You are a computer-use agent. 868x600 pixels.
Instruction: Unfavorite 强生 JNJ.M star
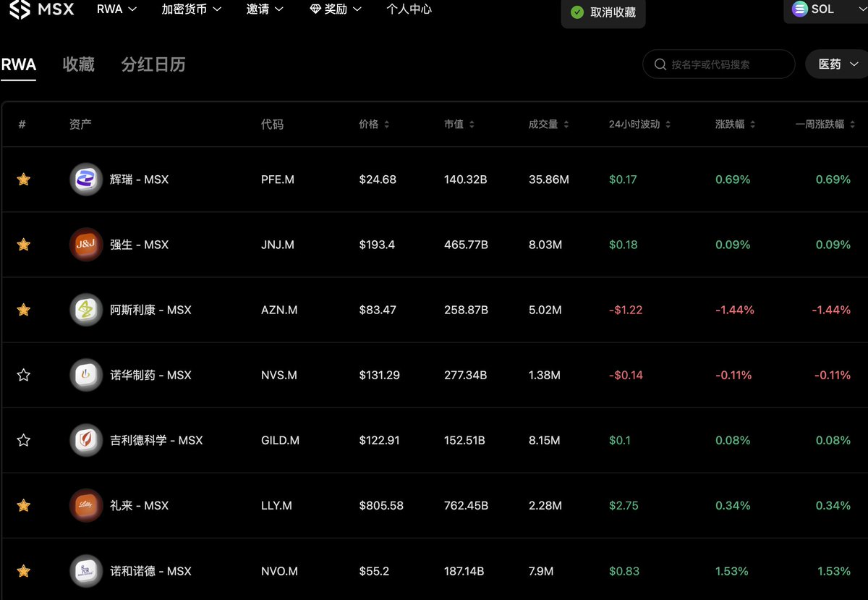(x=24, y=245)
